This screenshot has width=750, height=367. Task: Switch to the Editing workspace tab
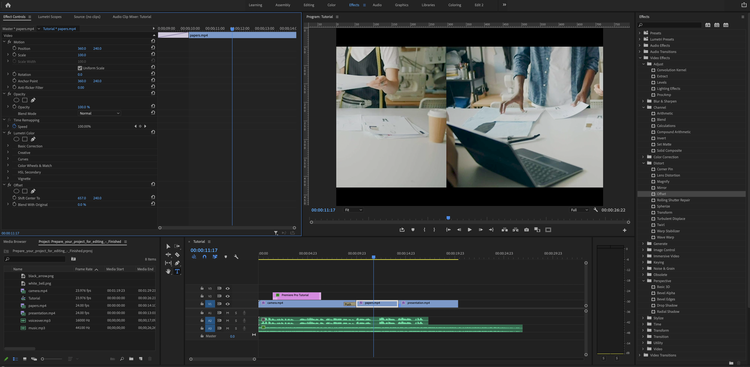click(309, 5)
